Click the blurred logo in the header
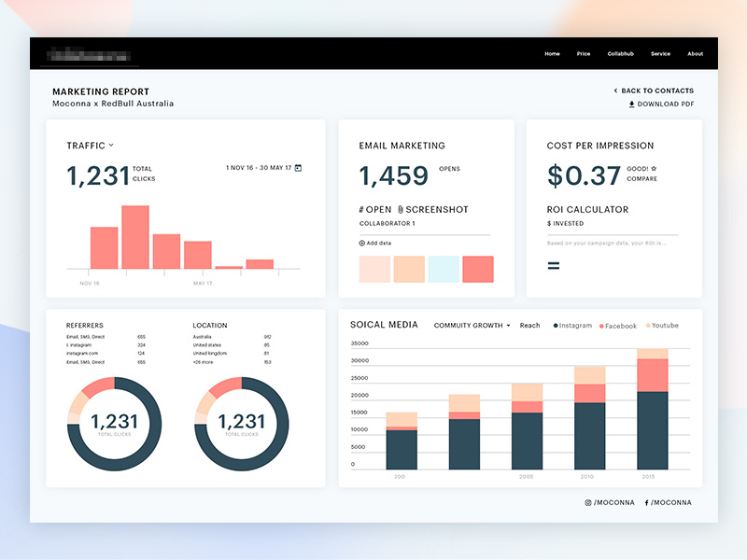The width and height of the screenshot is (747, 560). (x=89, y=55)
